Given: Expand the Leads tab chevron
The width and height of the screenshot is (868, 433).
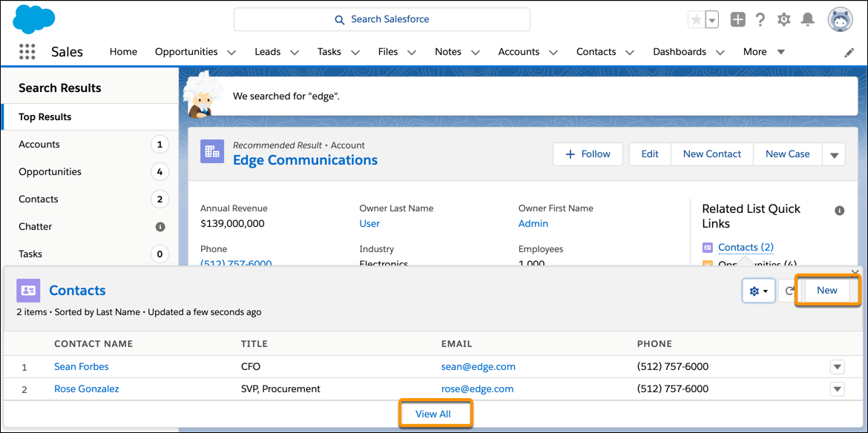Looking at the screenshot, I should pos(295,53).
